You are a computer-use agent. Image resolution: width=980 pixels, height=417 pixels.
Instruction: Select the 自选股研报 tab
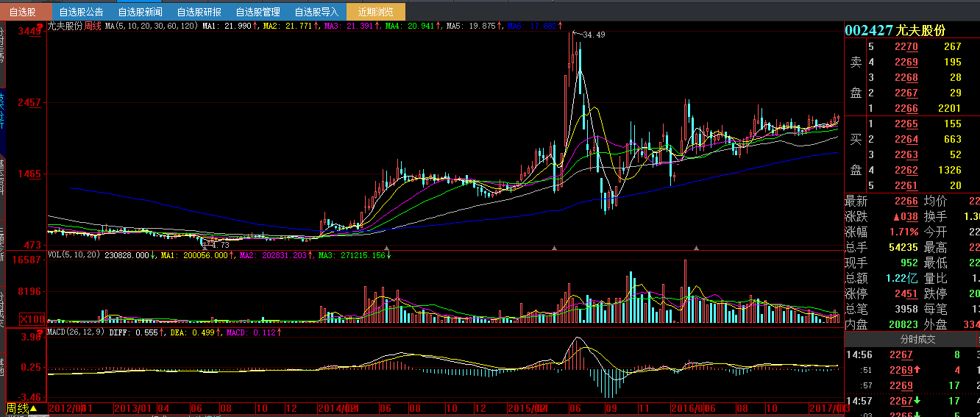click(x=199, y=12)
